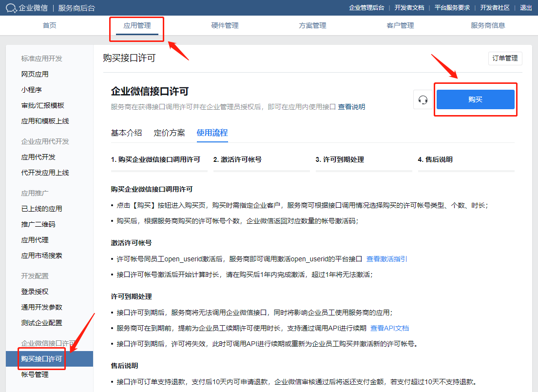The width and height of the screenshot is (538, 392).
Task: Click 退出 to log out
Action: click(x=526, y=7)
